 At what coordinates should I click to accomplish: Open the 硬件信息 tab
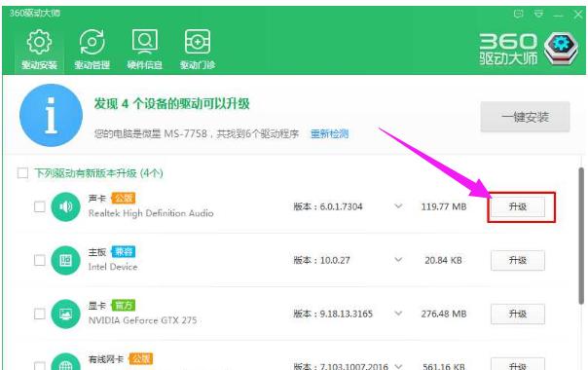pyautogui.click(x=145, y=50)
